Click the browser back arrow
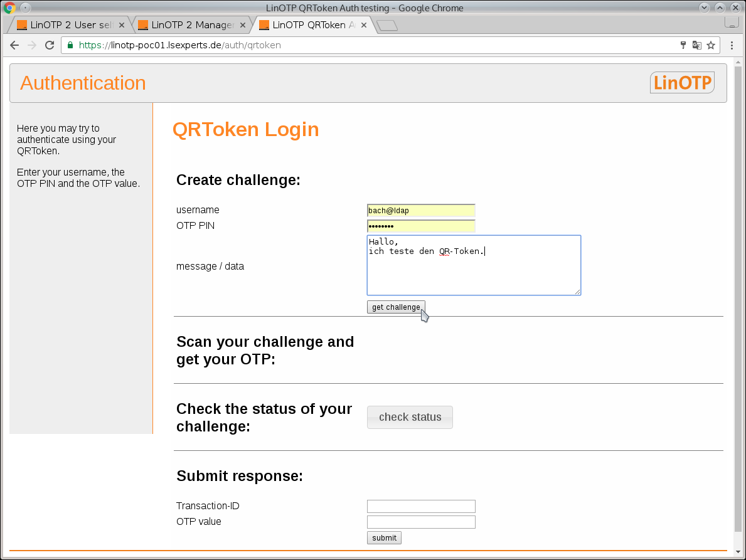Screen dimensions: 746x560 pyautogui.click(x=14, y=45)
